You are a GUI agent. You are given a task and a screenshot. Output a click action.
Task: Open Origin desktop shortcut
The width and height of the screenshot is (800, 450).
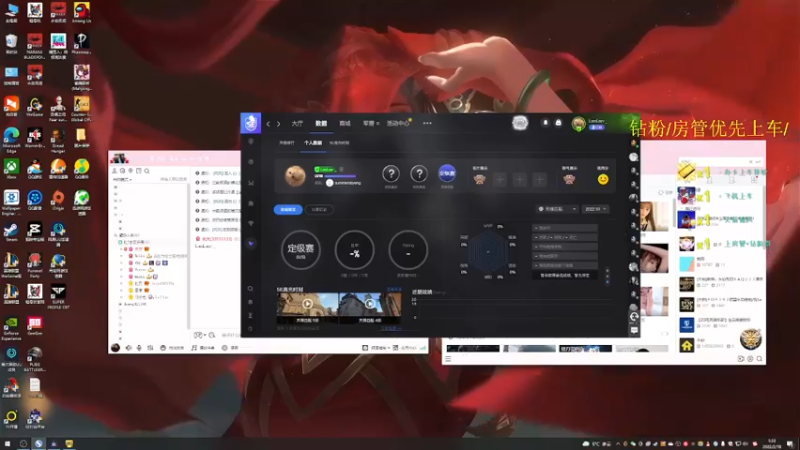(x=58, y=201)
